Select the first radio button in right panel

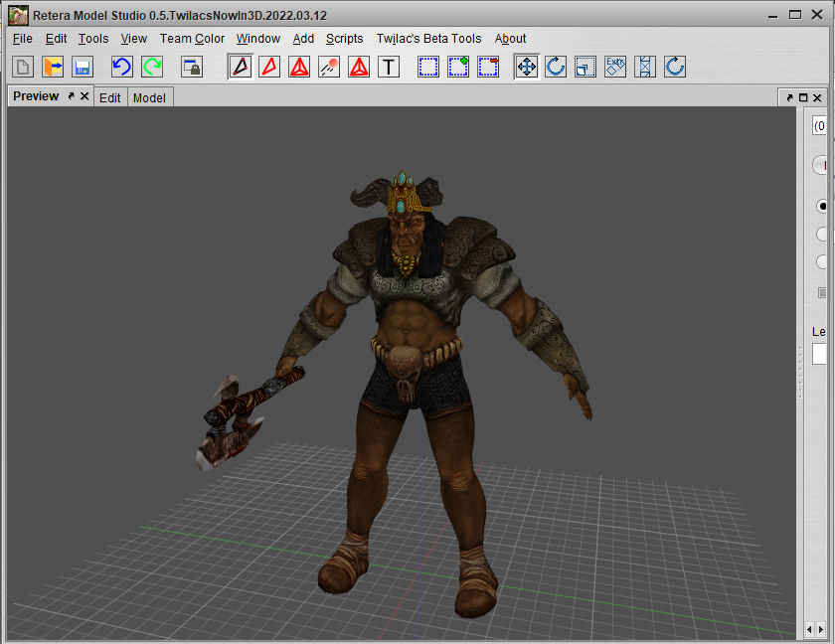pos(823,207)
